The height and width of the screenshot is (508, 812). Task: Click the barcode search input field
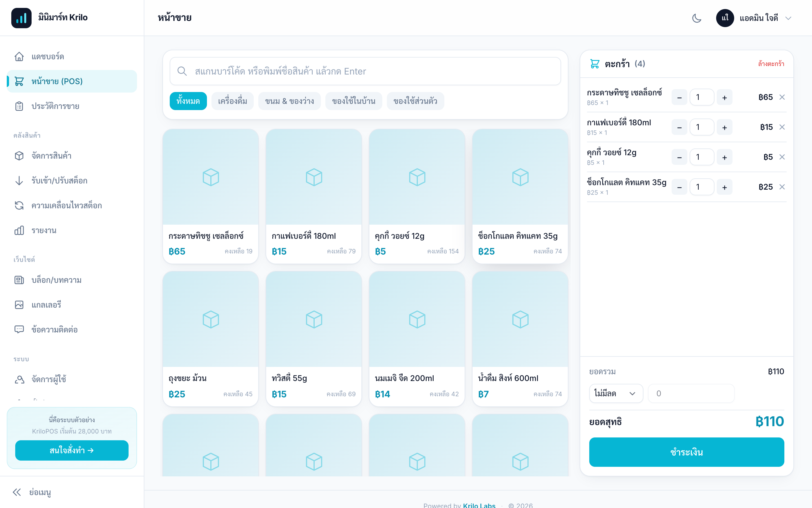(365, 71)
